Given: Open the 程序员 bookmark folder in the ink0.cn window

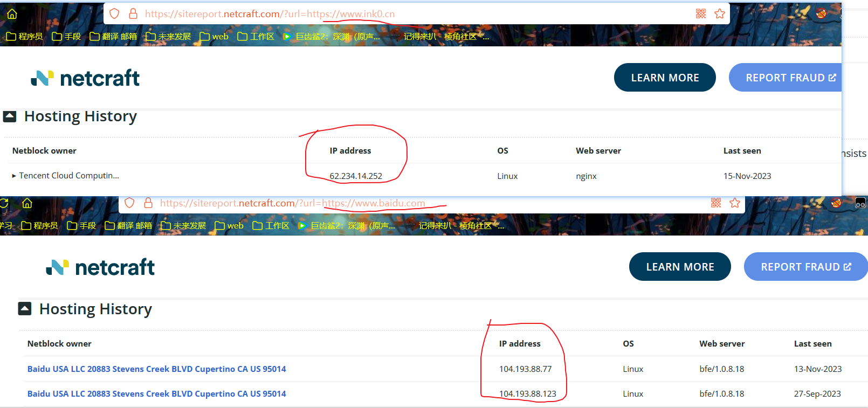Looking at the screenshot, I should tap(24, 36).
